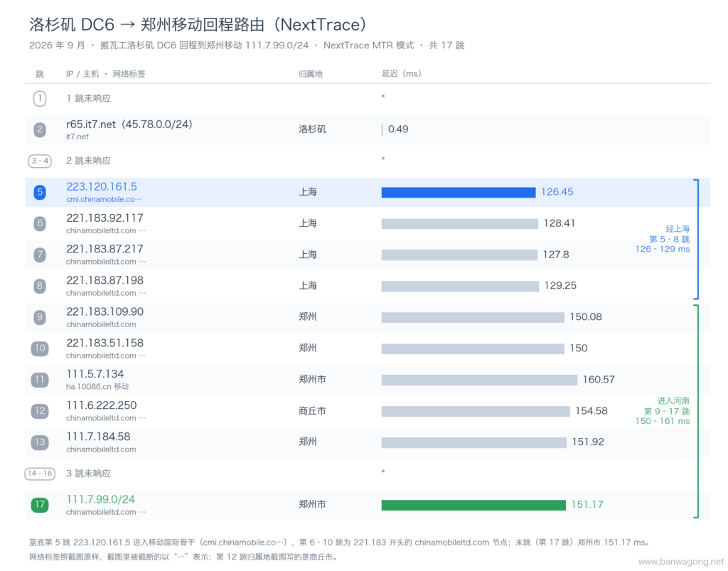Image resolution: width=728 pixels, height=571 pixels.
Task: Click the r65.it7.net (45.78.0.0/24) host
Action: click(129, 124)
